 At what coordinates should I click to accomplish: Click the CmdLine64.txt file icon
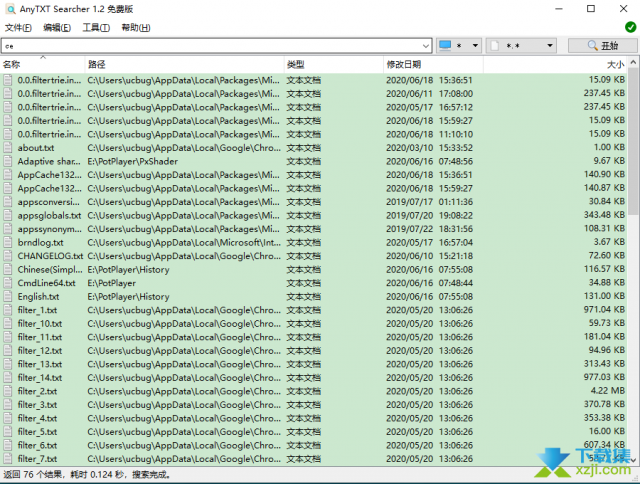[8, 283]
